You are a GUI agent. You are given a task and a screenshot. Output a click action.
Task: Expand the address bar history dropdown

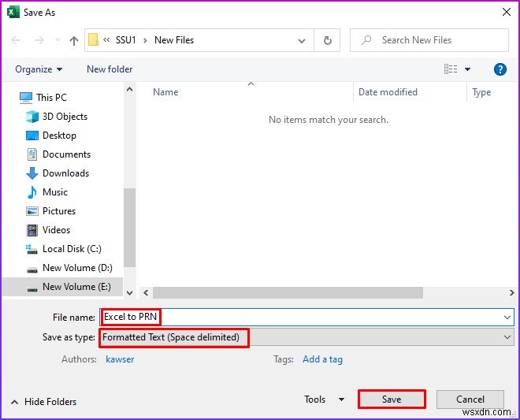point(302,41)
